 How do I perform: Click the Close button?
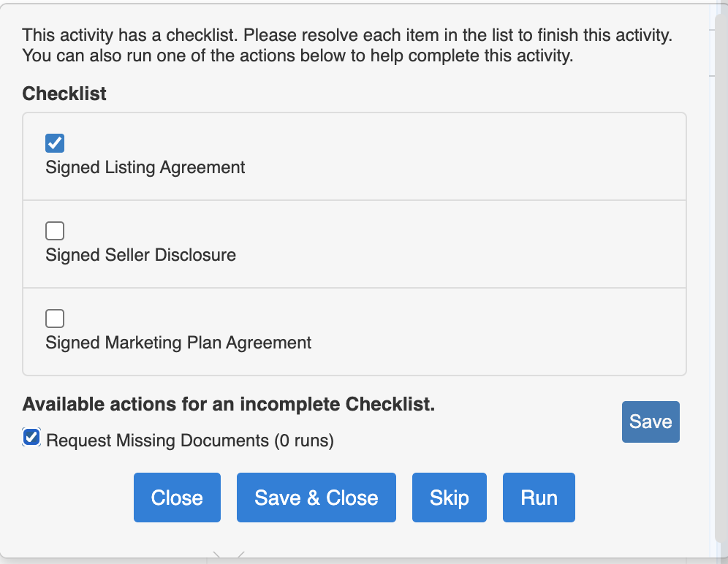click(177, 498)
